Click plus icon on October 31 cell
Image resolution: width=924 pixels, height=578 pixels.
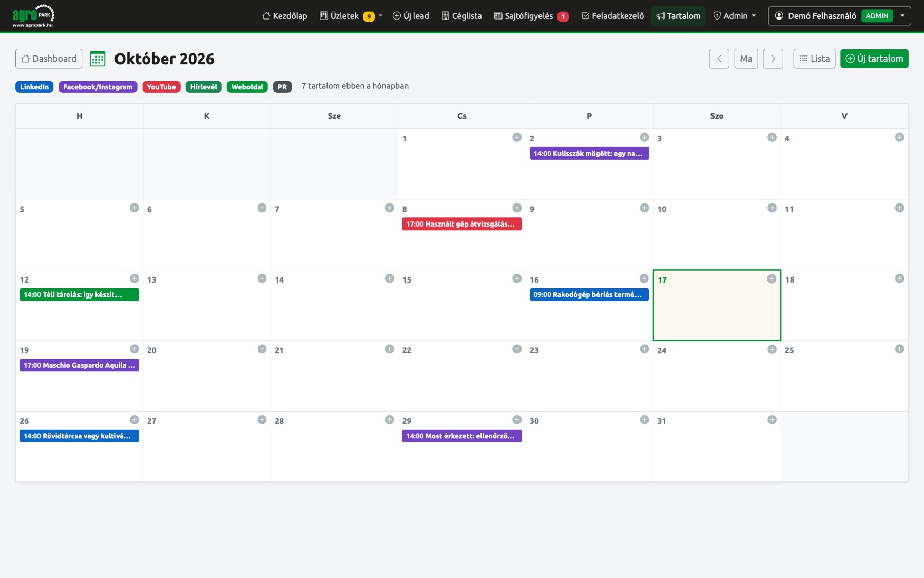[772, 420]
